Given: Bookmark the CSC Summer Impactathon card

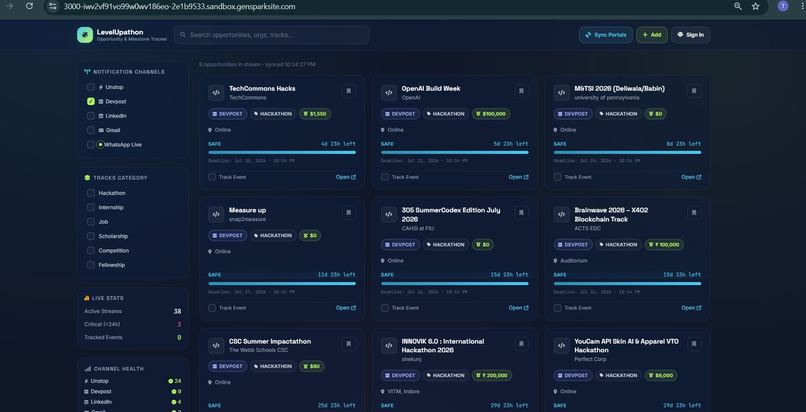Looking at the screenshot, I should coord(349,344).
